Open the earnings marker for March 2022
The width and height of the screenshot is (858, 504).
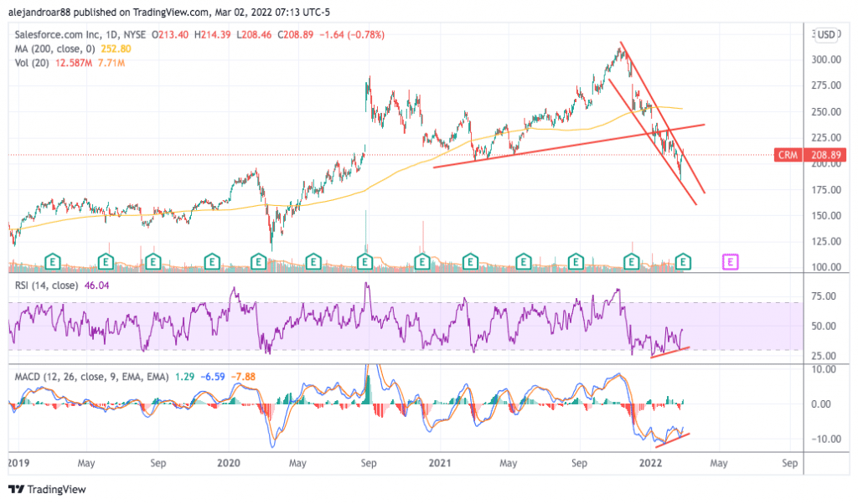pyautogui.click(x=682, y=262)
